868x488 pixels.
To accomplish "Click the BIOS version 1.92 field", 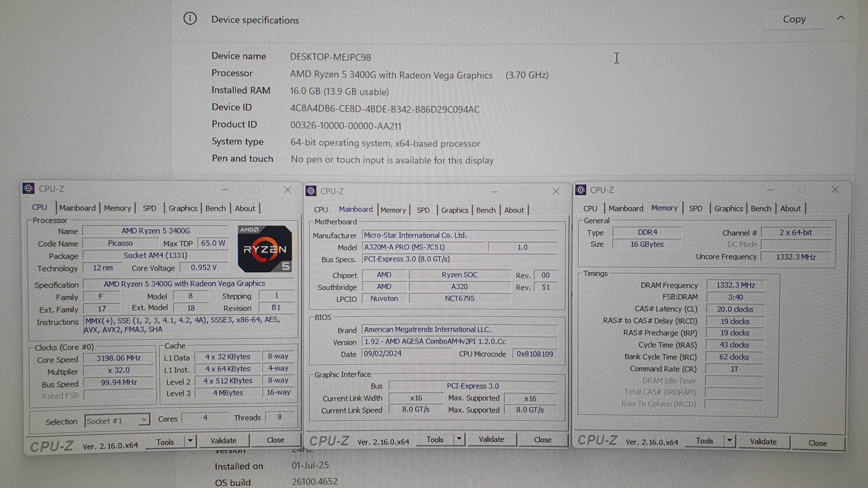I will coord(460,341).
